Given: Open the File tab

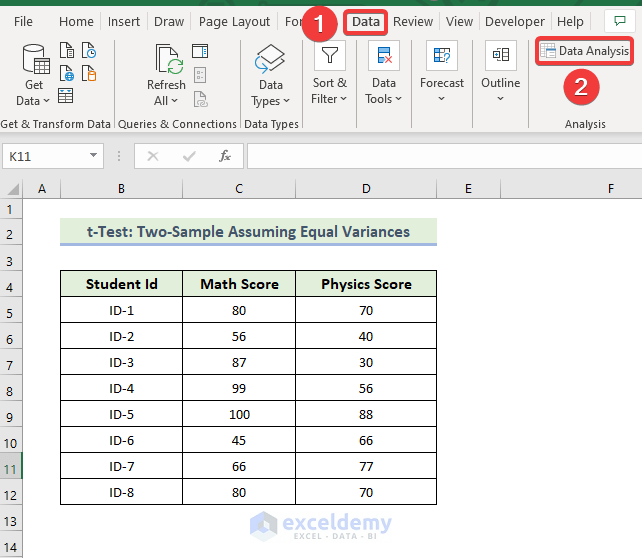Looking at the screenshot, I should (x=23, y=22).
